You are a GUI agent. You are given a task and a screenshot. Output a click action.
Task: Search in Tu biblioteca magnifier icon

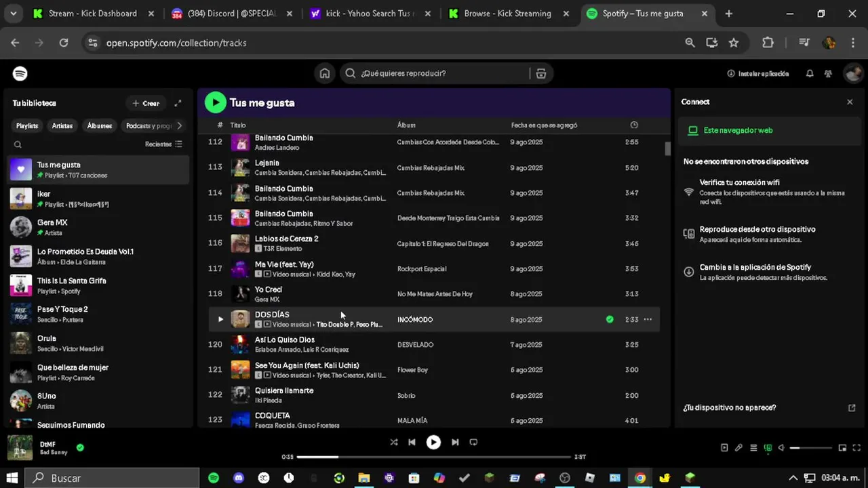pyautogui.click(x=18, y=144)
